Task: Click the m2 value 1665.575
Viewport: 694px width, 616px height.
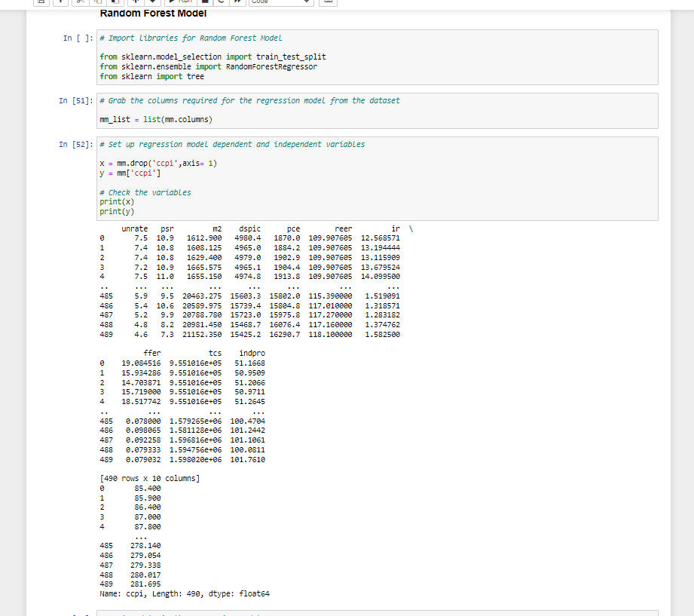Action: [204, 268]
